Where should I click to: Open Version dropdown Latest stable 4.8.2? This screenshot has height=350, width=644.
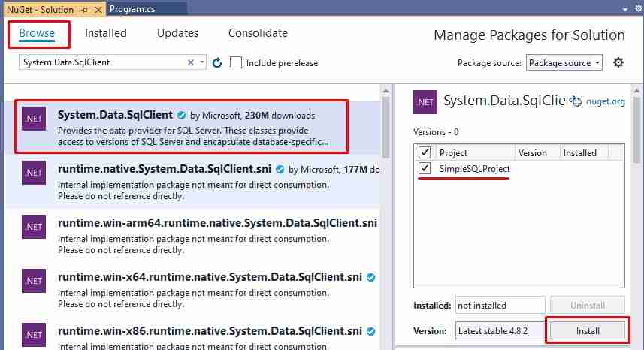pos(500,330)
